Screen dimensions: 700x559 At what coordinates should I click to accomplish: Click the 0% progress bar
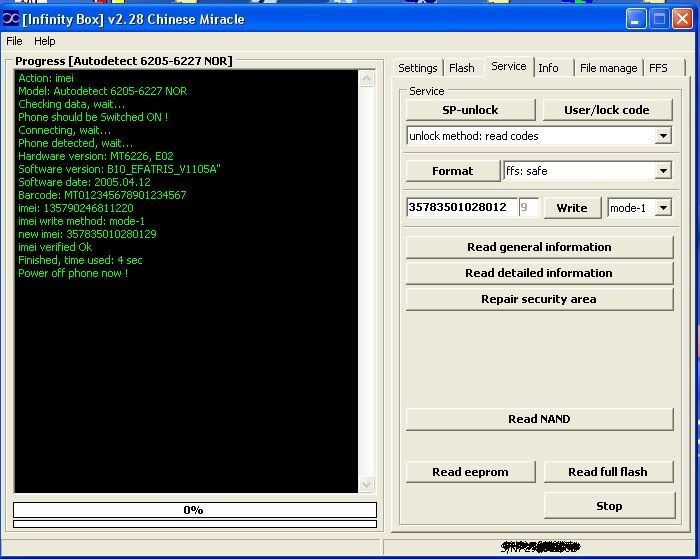(x=195, y=510)
